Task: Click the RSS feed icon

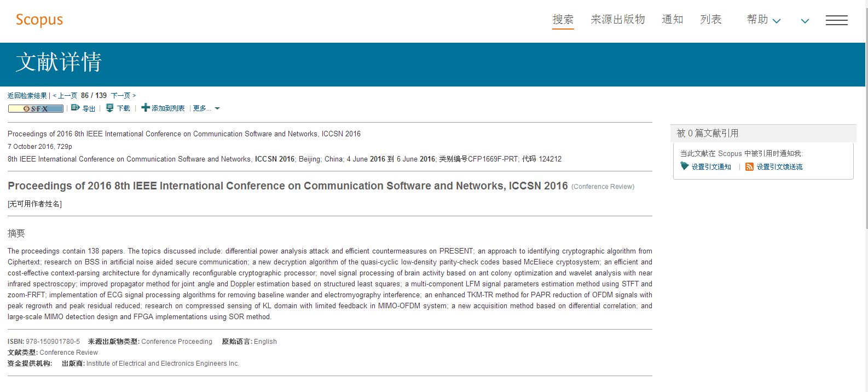Action: coord(750,166)
